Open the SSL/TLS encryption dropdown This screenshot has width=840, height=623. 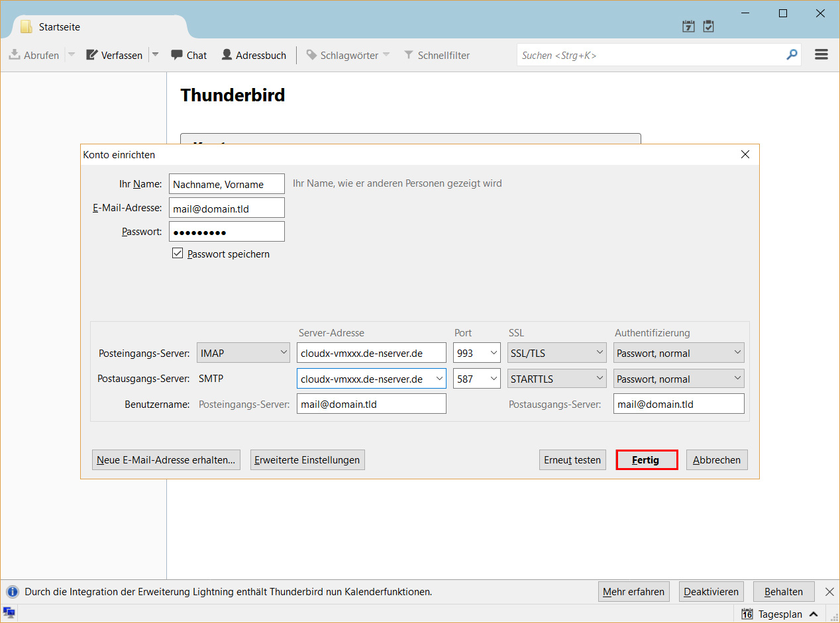[556, 352]
